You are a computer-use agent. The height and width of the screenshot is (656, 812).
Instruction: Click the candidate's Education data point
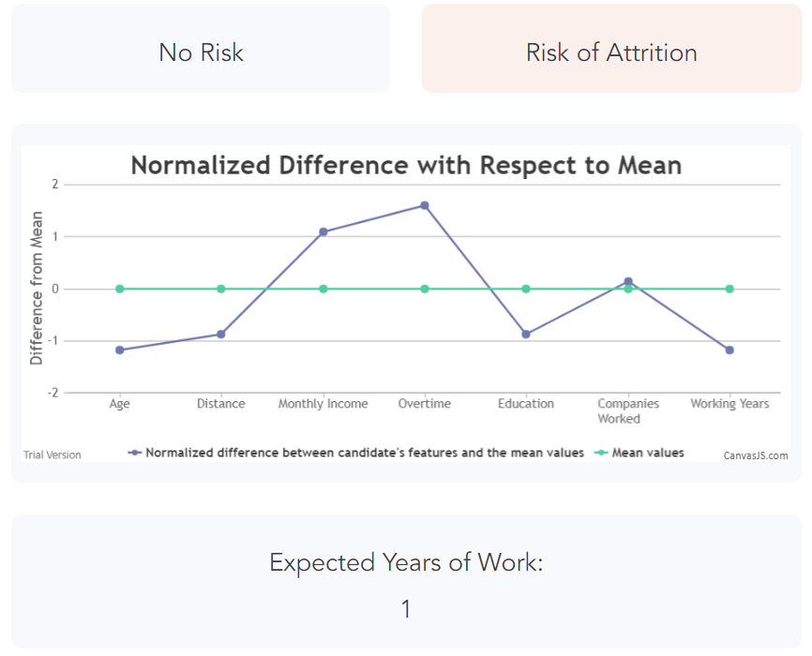click(526, 334)
